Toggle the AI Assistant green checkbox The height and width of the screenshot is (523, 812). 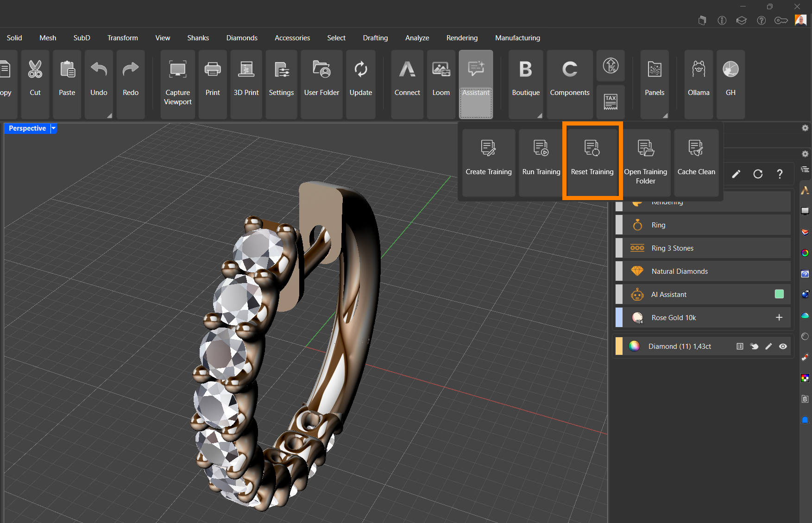[x=779, y=294]
